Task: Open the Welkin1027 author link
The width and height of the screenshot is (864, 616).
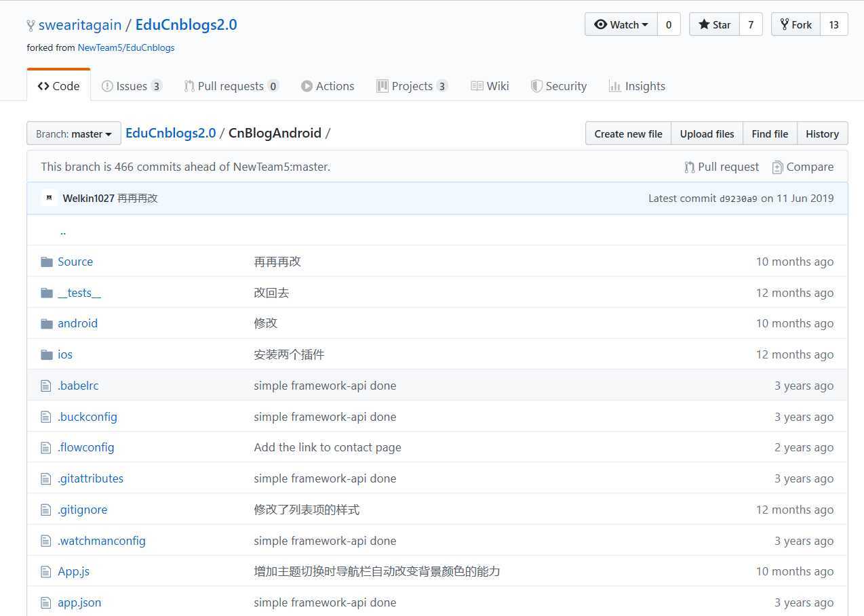Action: coord(88,199)
